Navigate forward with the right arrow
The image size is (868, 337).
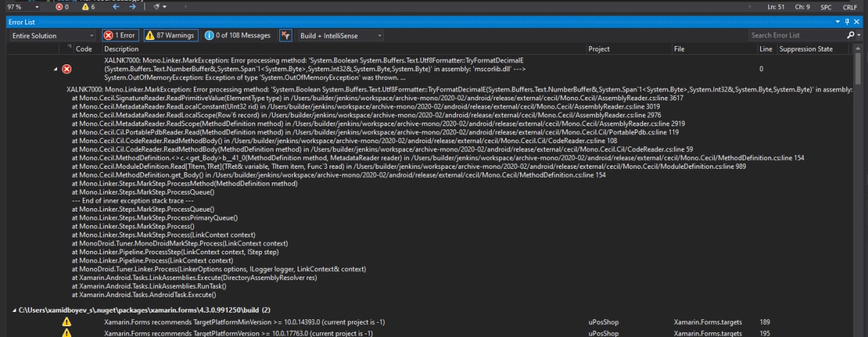pos(133,6)
